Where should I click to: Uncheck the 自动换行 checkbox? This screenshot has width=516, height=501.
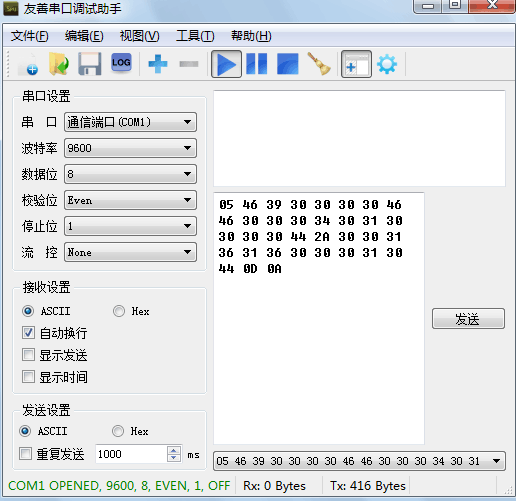28,333
